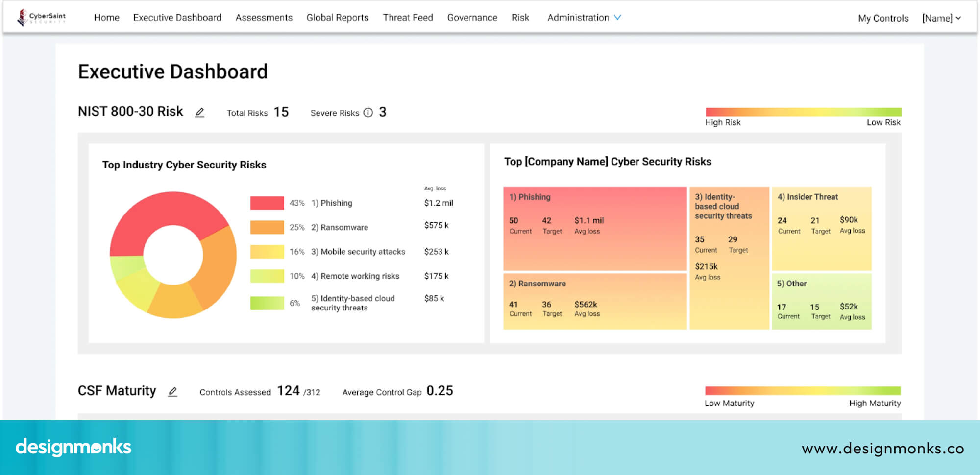Screen dimensions: 980x475
Task: Click the My Controls link
Action: point(883,18)
